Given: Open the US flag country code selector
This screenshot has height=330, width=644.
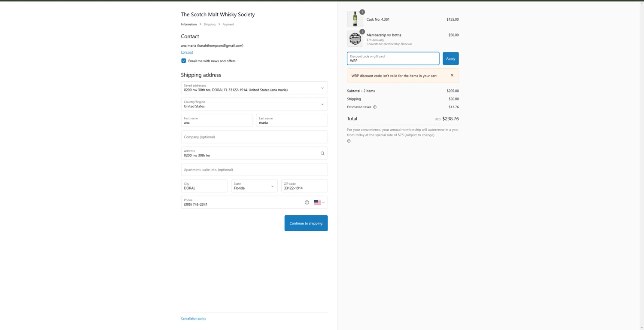Looking at the screenshot, I should (319, 202).
